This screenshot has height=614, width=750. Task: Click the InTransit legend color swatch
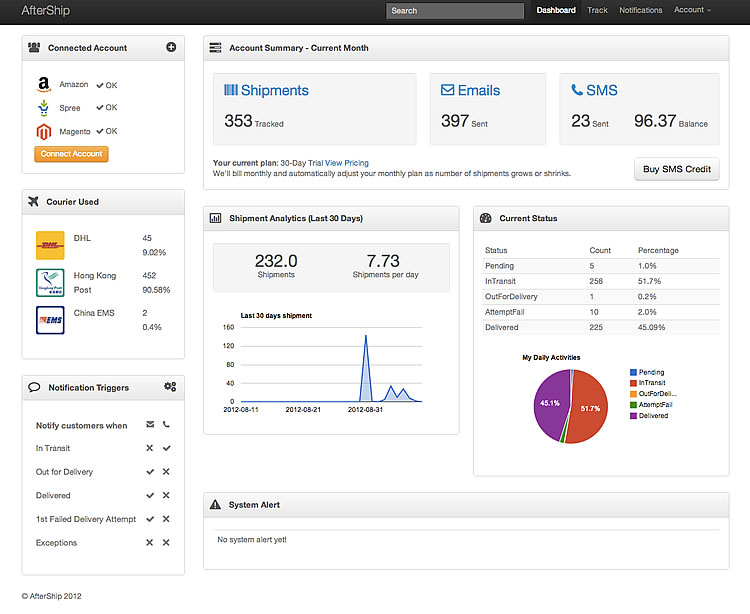(633, 383)
